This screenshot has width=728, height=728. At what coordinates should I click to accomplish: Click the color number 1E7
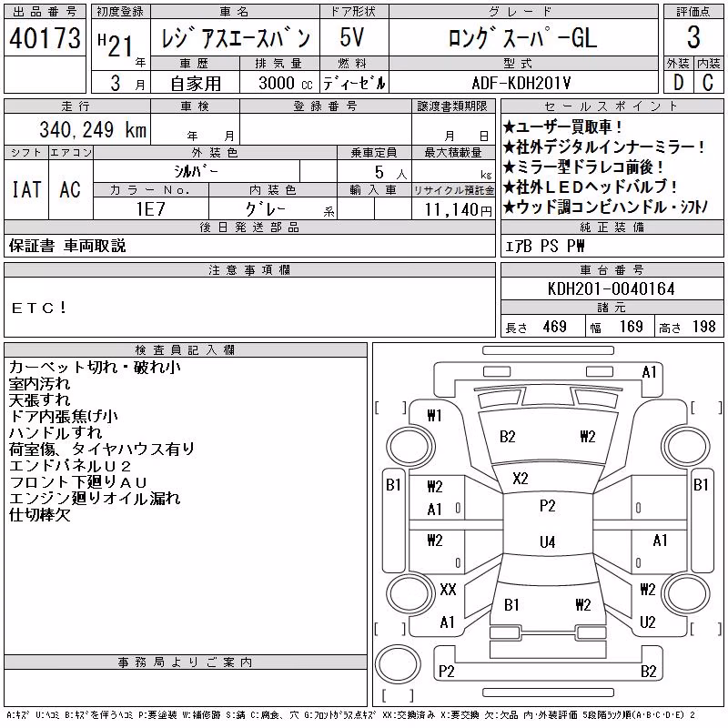click(150, 209)
